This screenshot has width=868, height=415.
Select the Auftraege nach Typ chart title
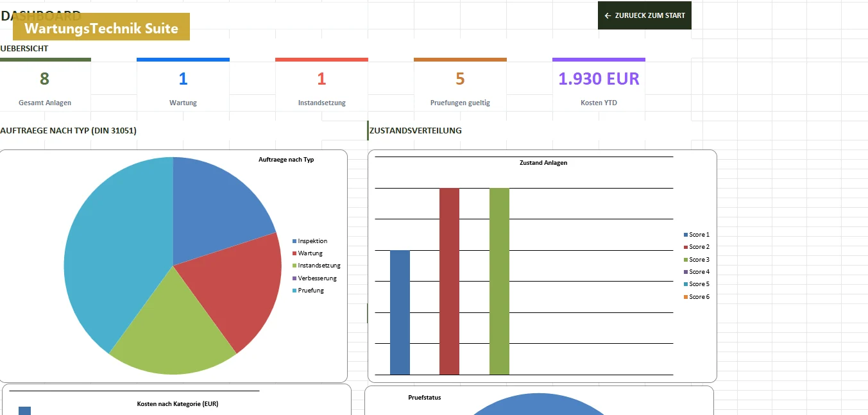tap(286, 160)
